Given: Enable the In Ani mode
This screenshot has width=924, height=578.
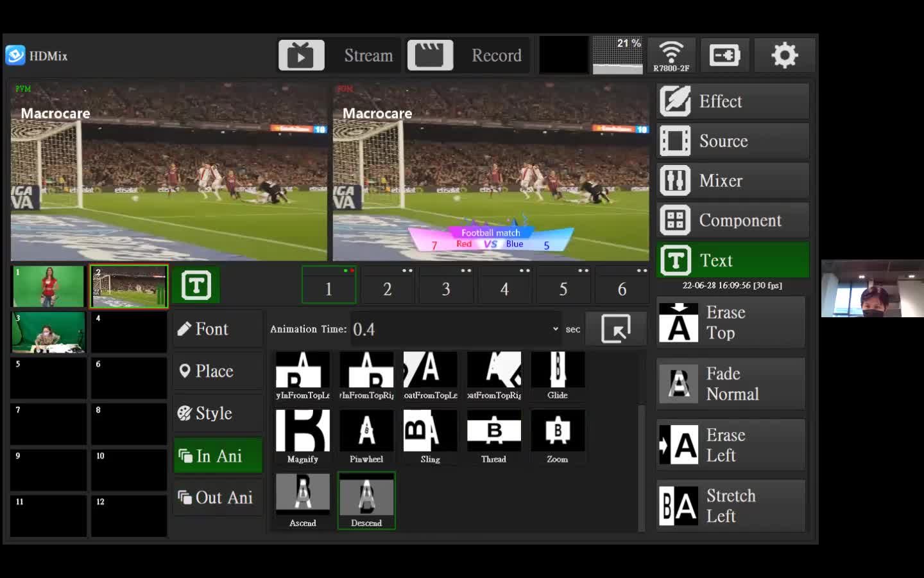Looking at the screenshot, I should pyautogui.click(x=218, y=455).
